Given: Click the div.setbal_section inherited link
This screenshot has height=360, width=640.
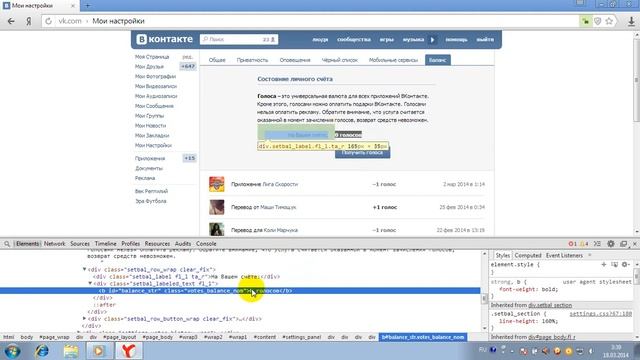Looking at the screenshot, I should (x=550, y=305).
